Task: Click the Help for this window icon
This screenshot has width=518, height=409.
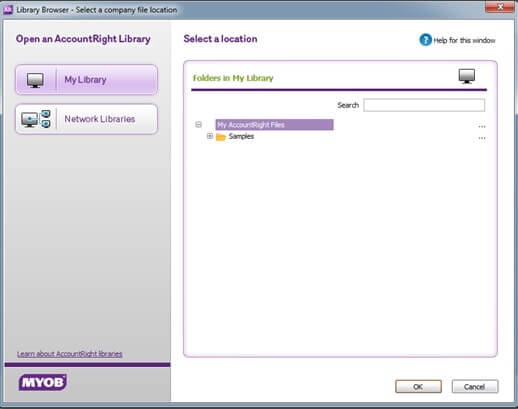Action: point(425,40)
